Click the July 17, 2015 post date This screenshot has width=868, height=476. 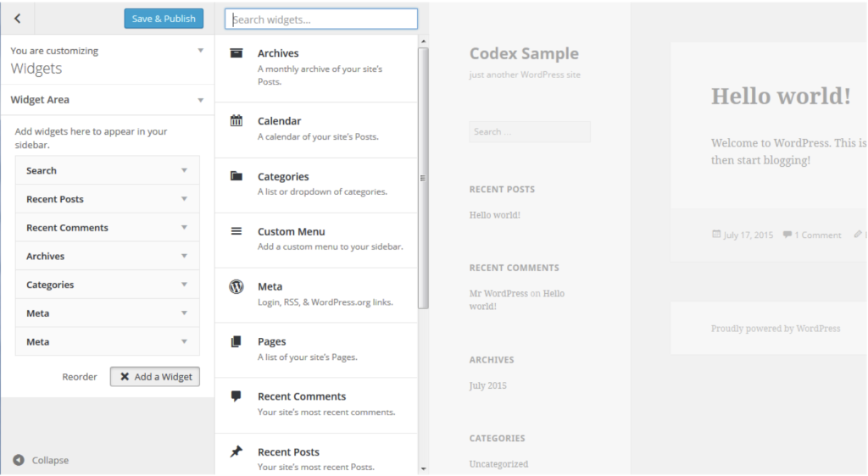(x=748, y=235)
